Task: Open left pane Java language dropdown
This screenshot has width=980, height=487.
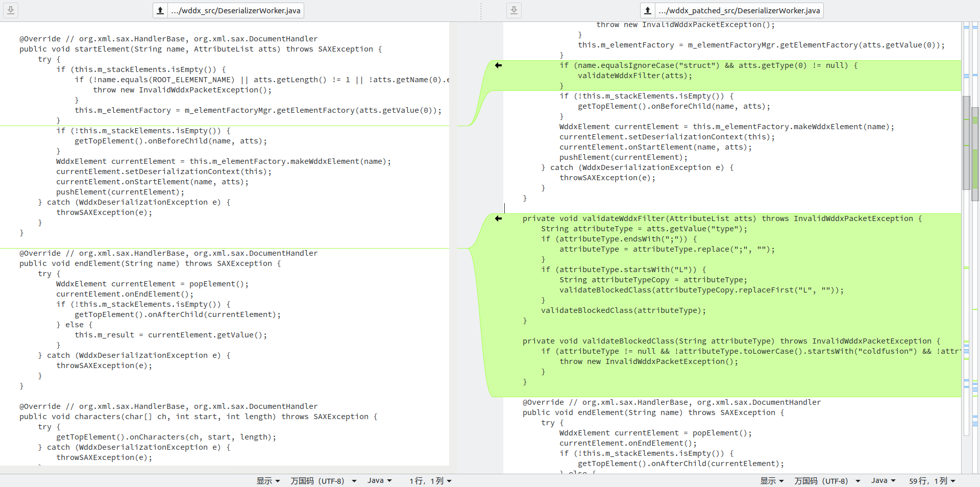Action: tap(379, 481)
